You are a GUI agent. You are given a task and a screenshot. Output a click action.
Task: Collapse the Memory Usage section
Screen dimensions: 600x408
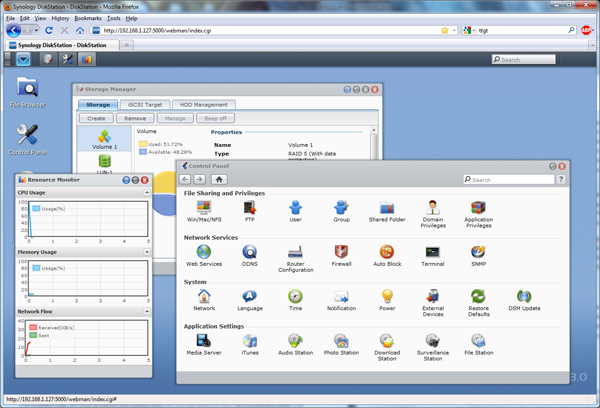coord(147,253)
